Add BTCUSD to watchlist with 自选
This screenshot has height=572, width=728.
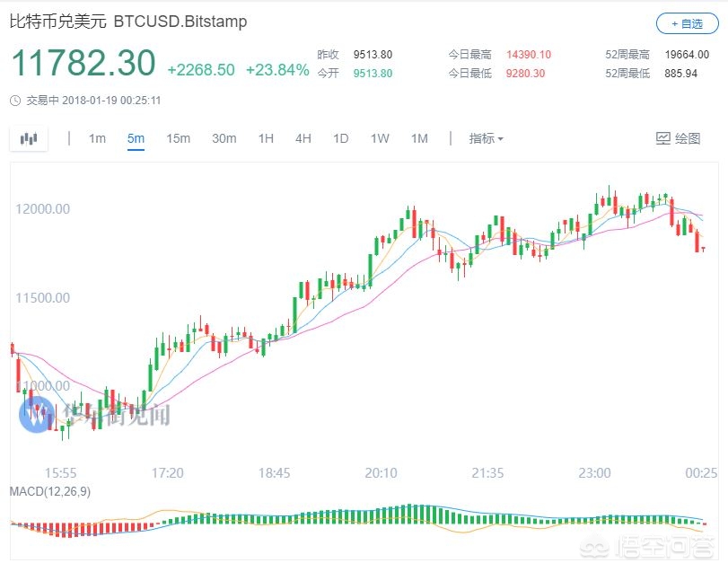(687, 23)
